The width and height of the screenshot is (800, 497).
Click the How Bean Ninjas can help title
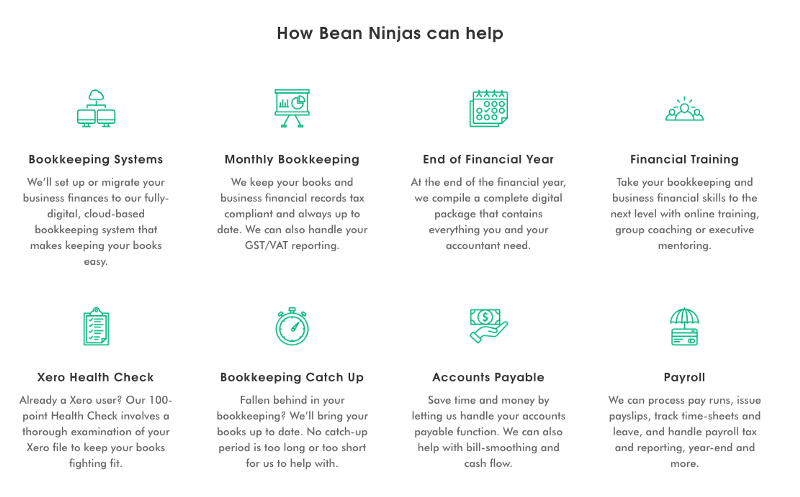coord(390,33)
